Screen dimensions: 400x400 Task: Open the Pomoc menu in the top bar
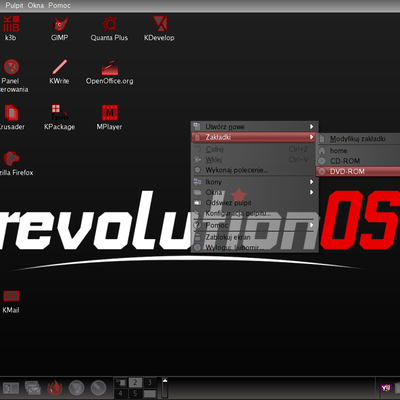click(x=59, y=5)
